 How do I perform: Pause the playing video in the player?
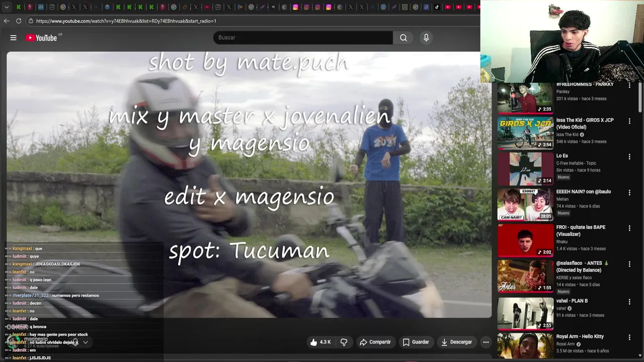tap(249, 185)
